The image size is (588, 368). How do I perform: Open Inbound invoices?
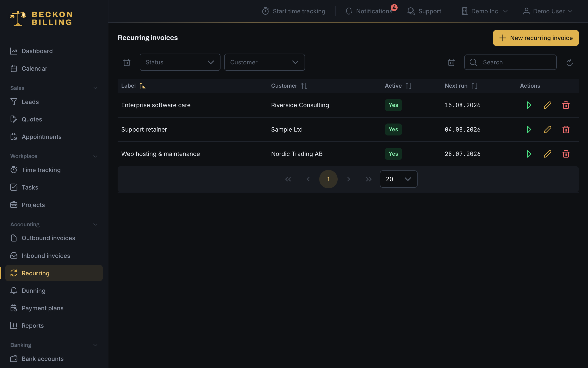coord(54,256)
